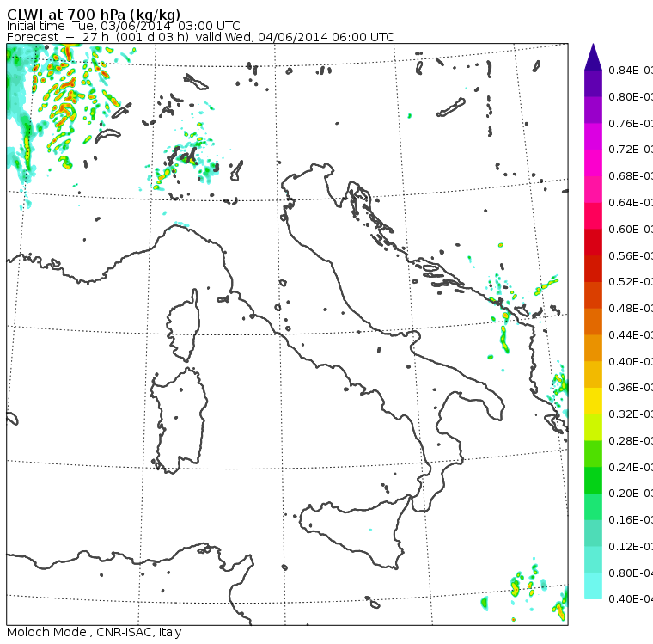The height and width of the screenshot is (644, 653).
Task: Select colorbar segment between 0.48E and 0.52E labels
Action: [593, 295]
